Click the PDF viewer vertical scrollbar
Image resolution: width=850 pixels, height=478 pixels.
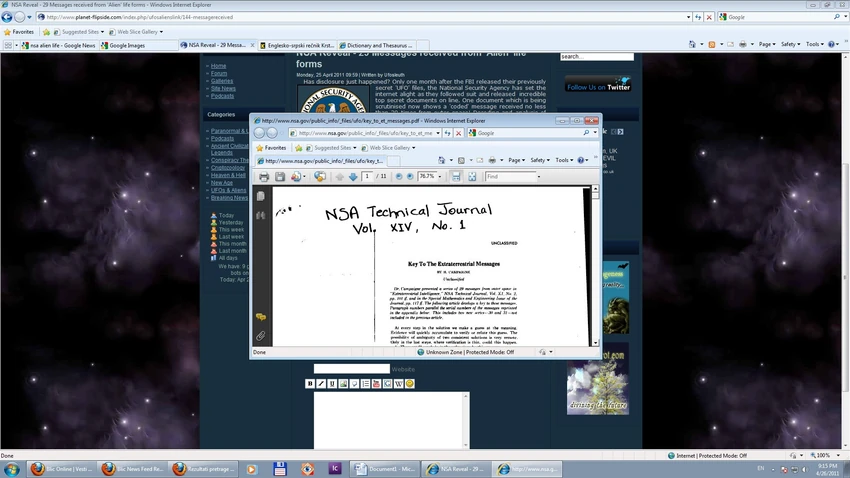(595, 266)
